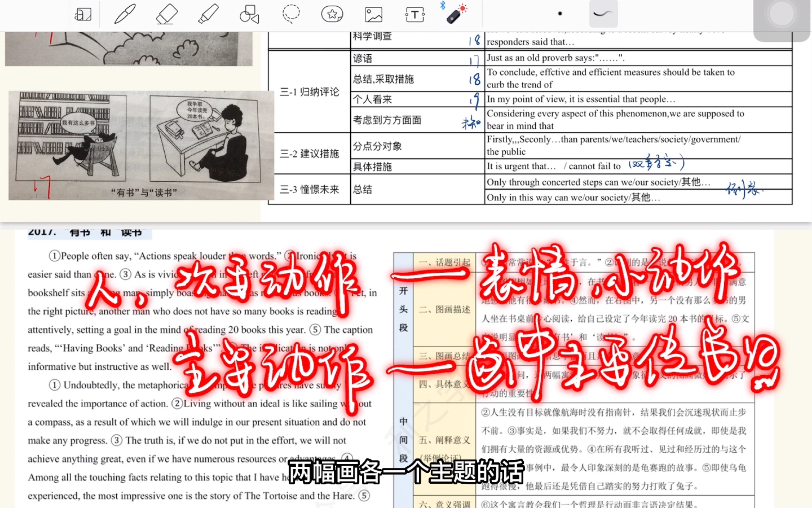Screen dimensions: 812x508
Task: Tap 'Considering every aspect of this phenomenon' sentence
Action: [x=615, y=120]
